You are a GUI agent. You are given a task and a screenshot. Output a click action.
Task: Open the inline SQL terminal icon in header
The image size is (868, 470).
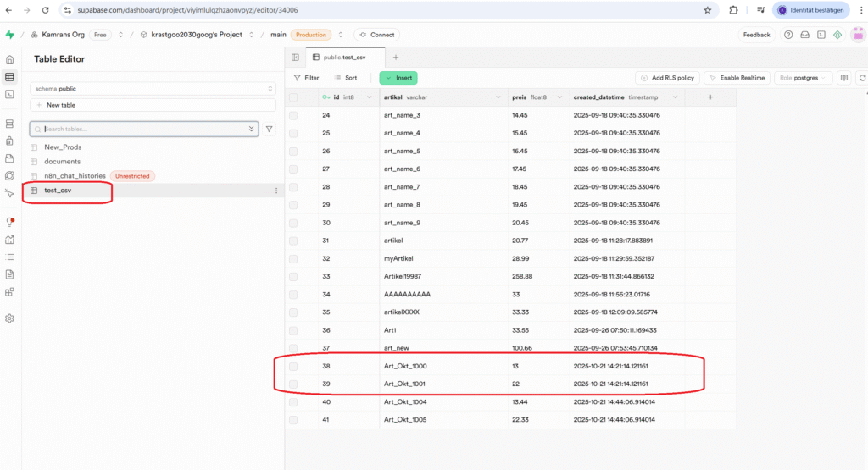[x=821, y=34]
